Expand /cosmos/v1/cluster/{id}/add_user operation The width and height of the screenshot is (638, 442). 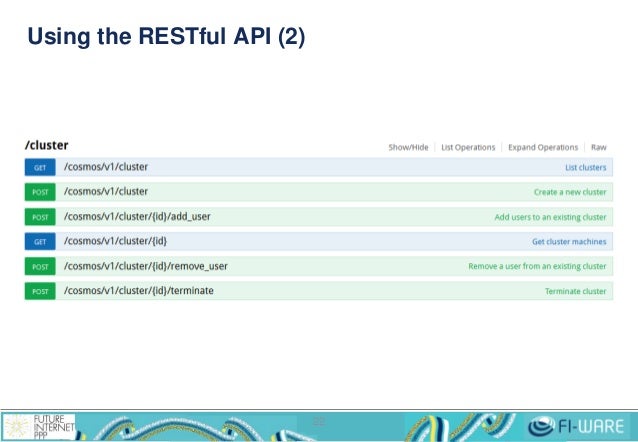(x=137, y=217)
